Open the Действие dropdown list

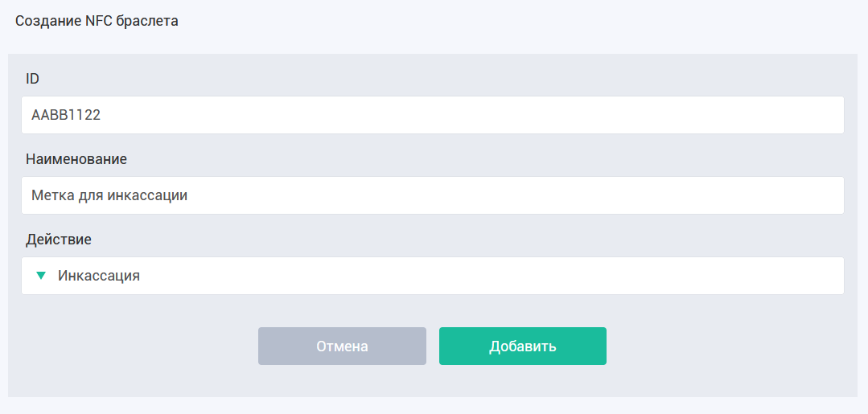pos(432,276)
